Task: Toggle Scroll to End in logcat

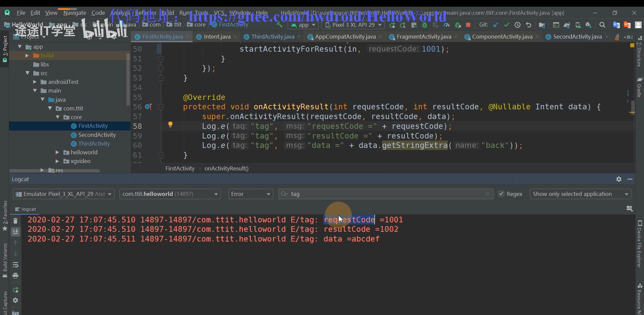Action: (x=16, y=231)
